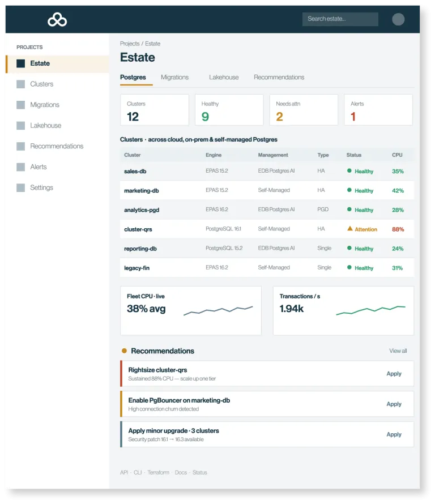
Task: Apply the minor upgrade recommendation
Action: 394,434
